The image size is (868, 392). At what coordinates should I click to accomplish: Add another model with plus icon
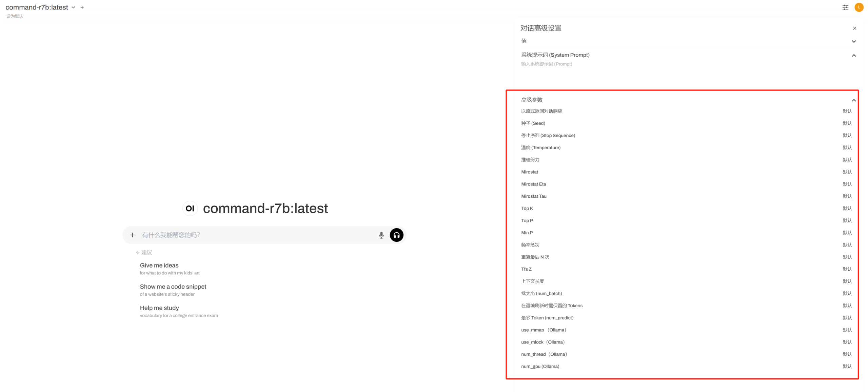click(82, 7)
